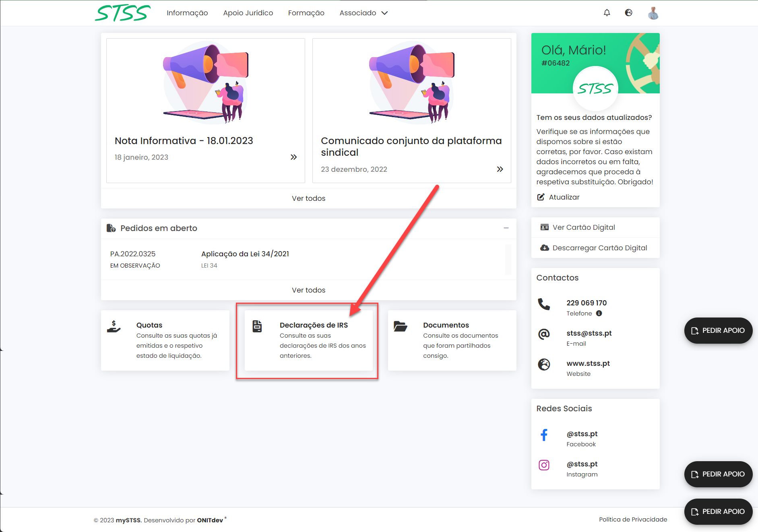Click the Facebook icon

[x=544, y=435]
